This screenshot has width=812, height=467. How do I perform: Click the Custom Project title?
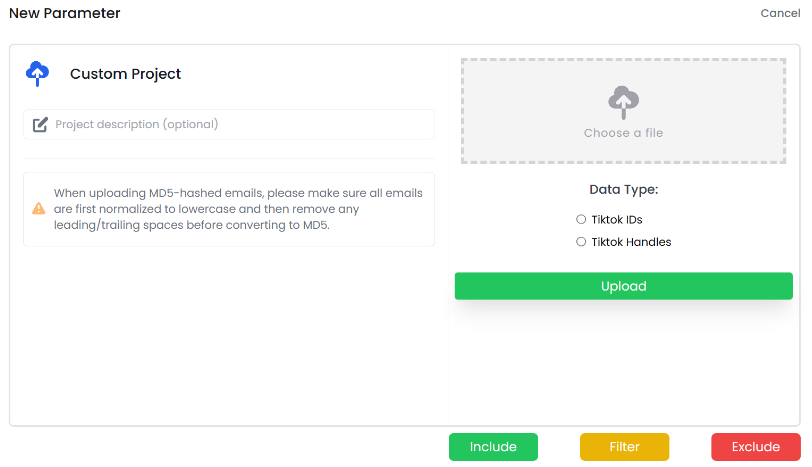click(125, 74)
